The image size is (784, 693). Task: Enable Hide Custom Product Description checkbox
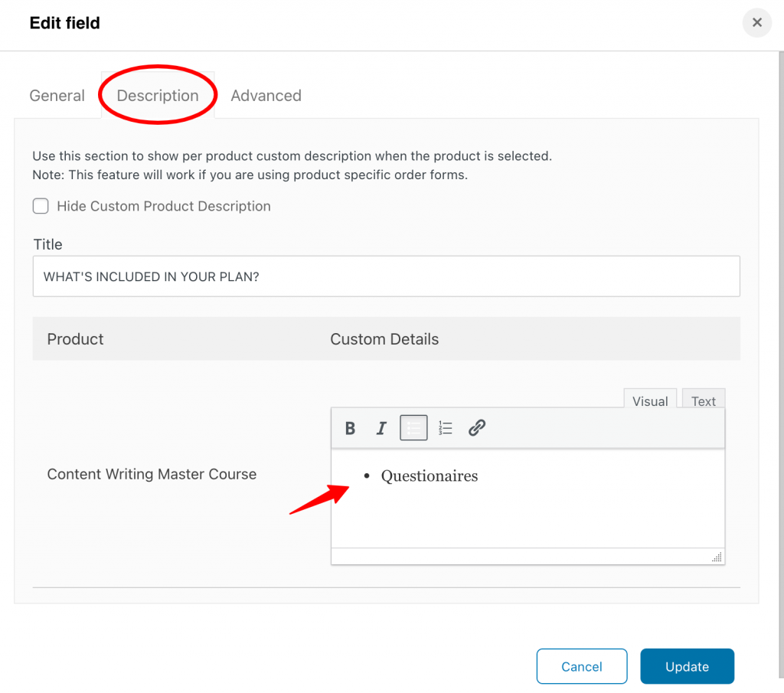pyautogui.click(x=41, y=206)
